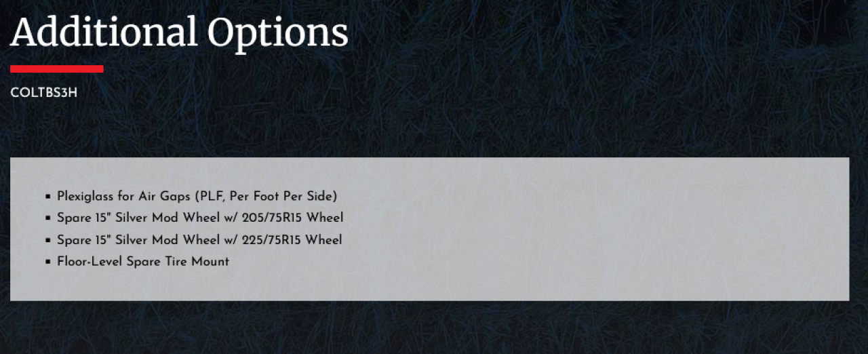
Task: Click the Additional Options heading
Action: point(179,31)
